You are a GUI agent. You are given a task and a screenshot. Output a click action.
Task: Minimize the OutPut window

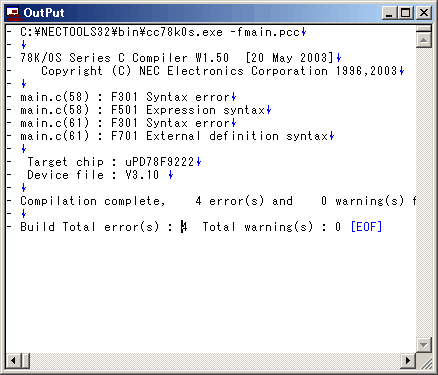pyautogui.click(x=389, y=13)
